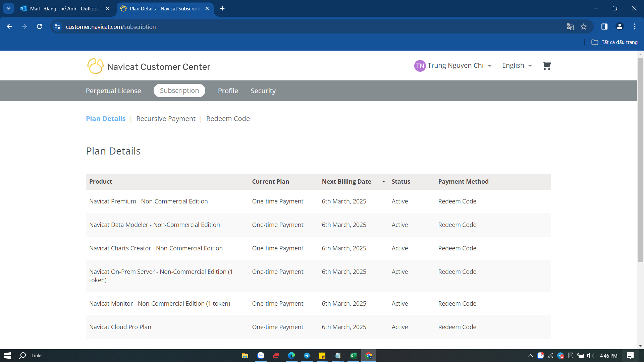Viewport: 644px width, 362px height.
Task: Open Sticky Notes from the taskbar
Action: tap(322, 356)
